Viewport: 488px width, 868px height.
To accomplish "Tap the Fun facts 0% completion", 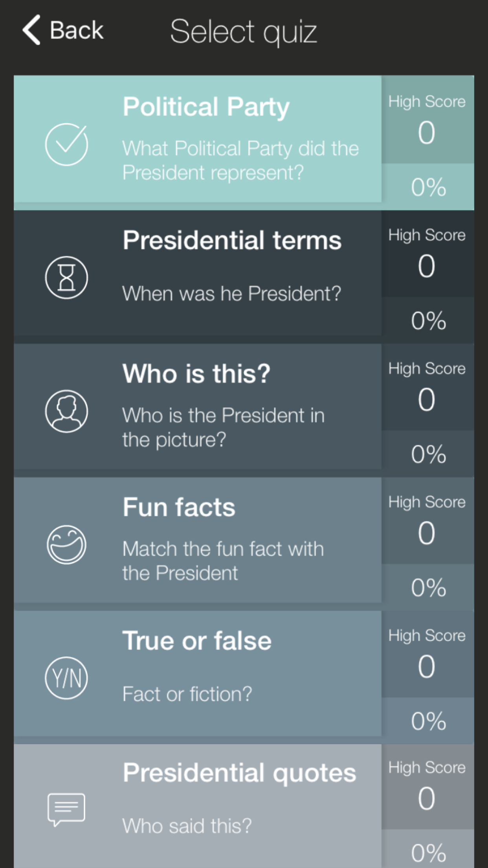I will [428, 588].
